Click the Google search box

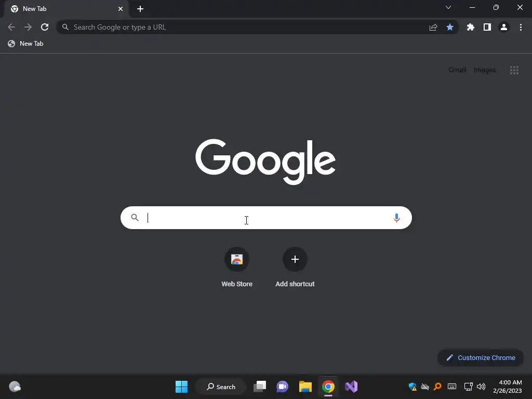tap(266, 218)
